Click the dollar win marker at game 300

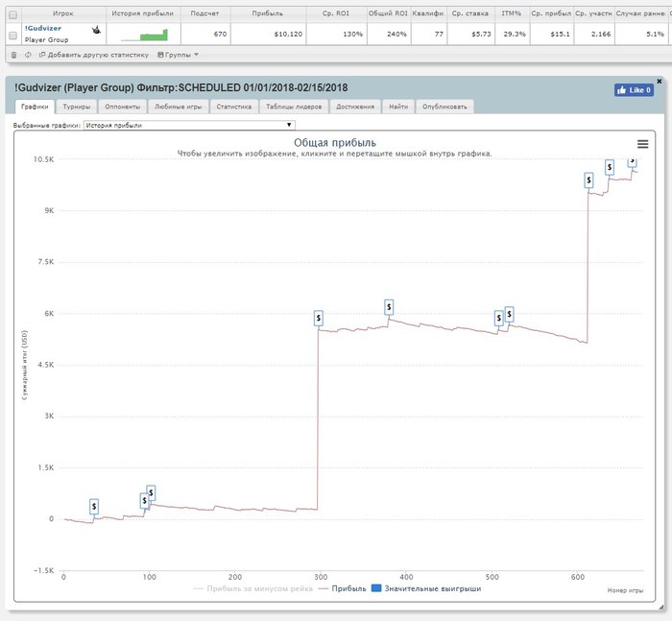[x=319, y=319]
